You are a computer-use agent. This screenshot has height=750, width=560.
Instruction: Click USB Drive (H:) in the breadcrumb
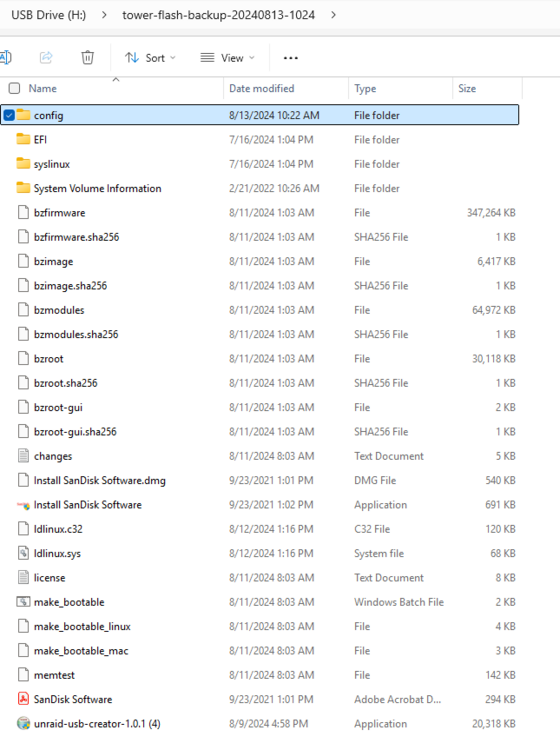(x=48, y=15)
